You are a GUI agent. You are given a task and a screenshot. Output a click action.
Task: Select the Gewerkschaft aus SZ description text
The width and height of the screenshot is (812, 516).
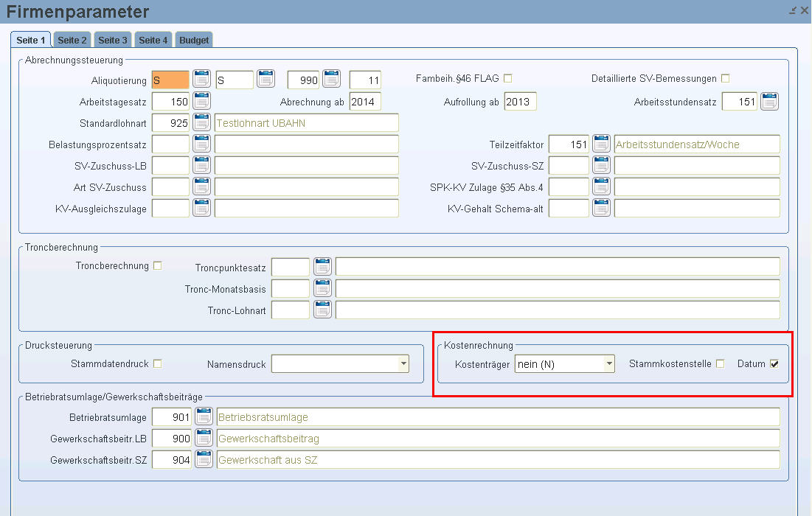tap(268, 459)
